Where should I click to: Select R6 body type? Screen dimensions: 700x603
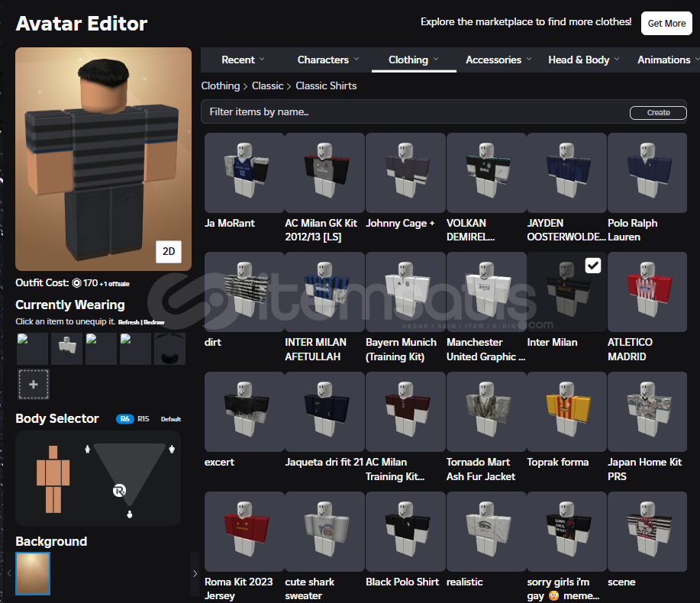tap(125, 418)
